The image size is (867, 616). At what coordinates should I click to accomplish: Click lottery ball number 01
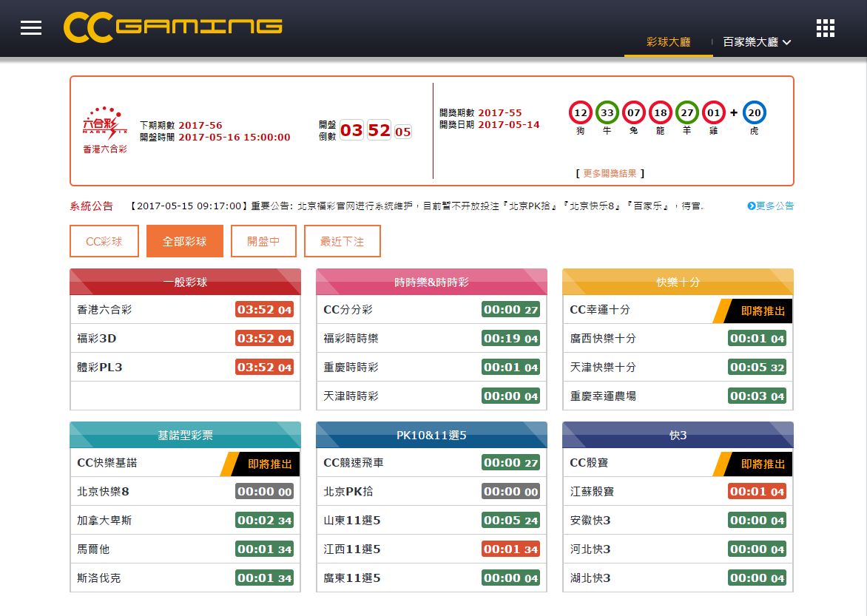[x=713, y=112]
